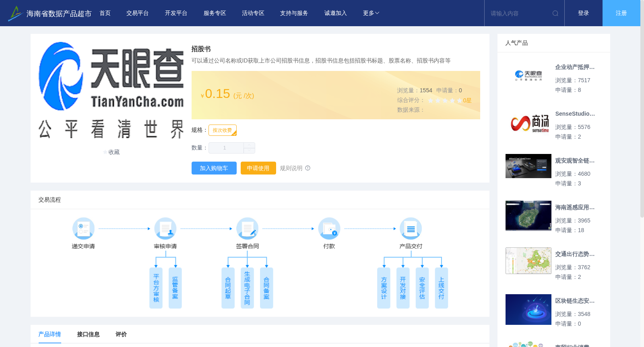Click the large TianYanCha product logo
The height and width of the screenshot is (347, 644).
click(111, 90)
